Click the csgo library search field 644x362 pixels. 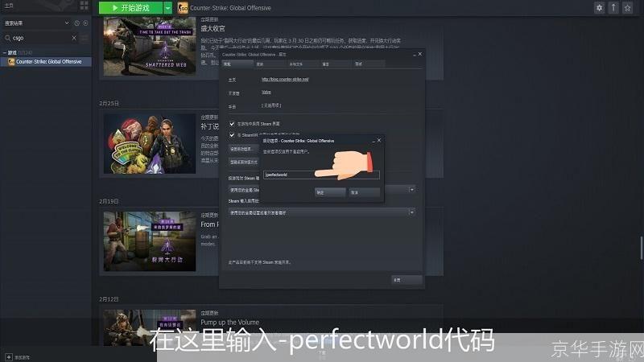[40, 38]
